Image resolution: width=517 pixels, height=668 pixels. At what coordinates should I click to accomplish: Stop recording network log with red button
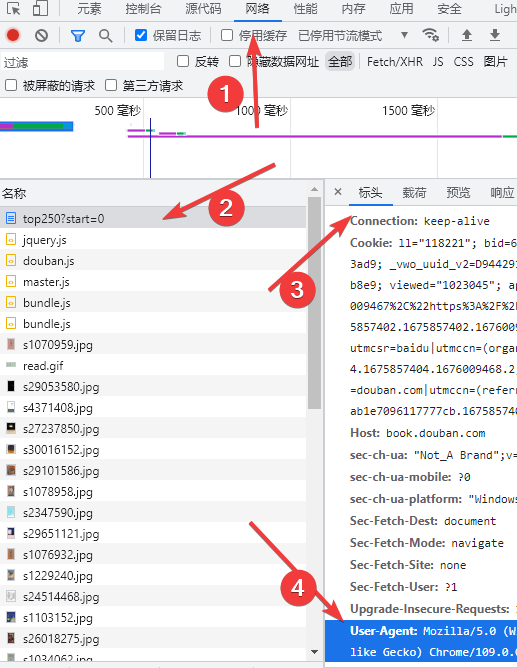(13, 35)
